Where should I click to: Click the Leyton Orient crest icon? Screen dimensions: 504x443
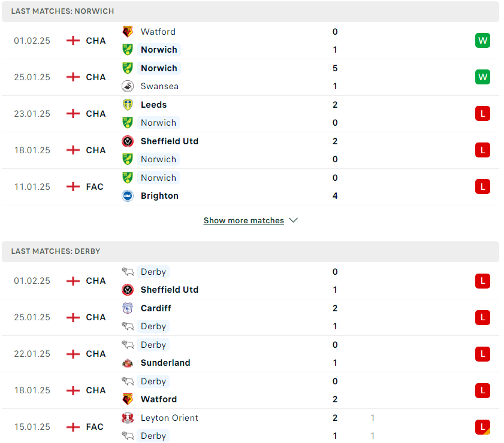click(128, 418)
